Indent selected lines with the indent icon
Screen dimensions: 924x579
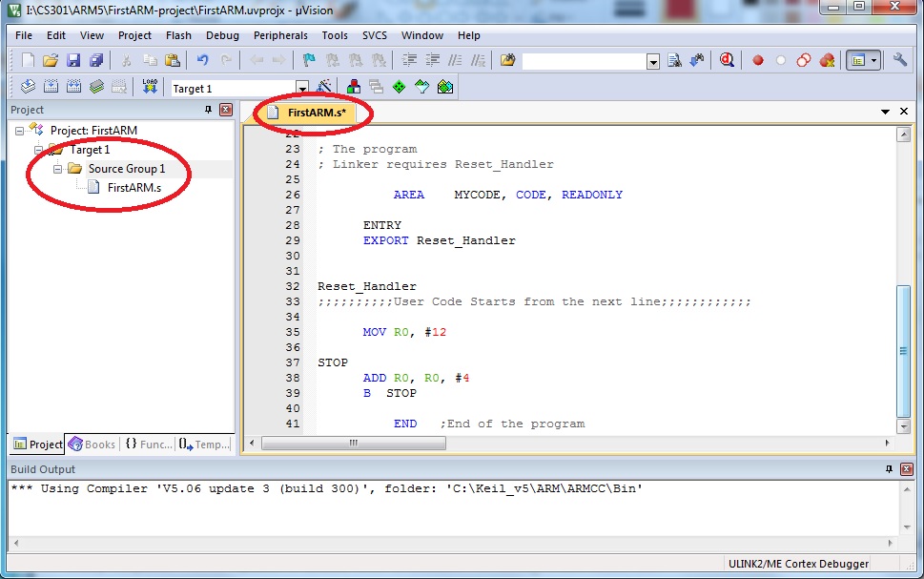409,60
